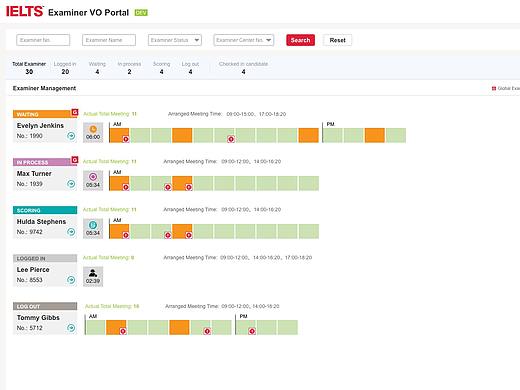Image resolution: width=520 pixels, height=390 pixels.
Task: Click Lee Pierce's Actual Total Meeting text
Action: click(109, 258)
